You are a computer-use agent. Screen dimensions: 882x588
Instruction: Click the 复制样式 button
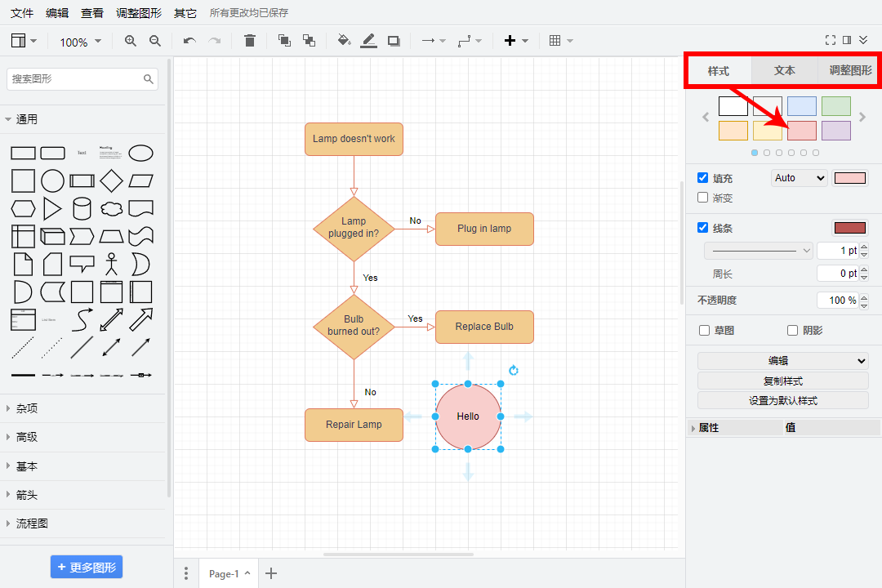click(x=783, y=381)
